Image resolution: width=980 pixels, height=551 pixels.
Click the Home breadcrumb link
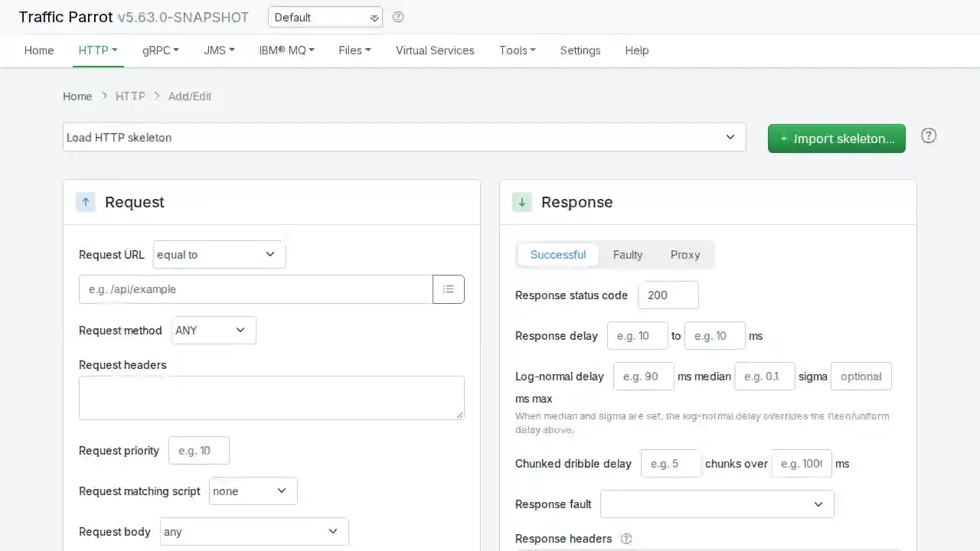(77, 96)
